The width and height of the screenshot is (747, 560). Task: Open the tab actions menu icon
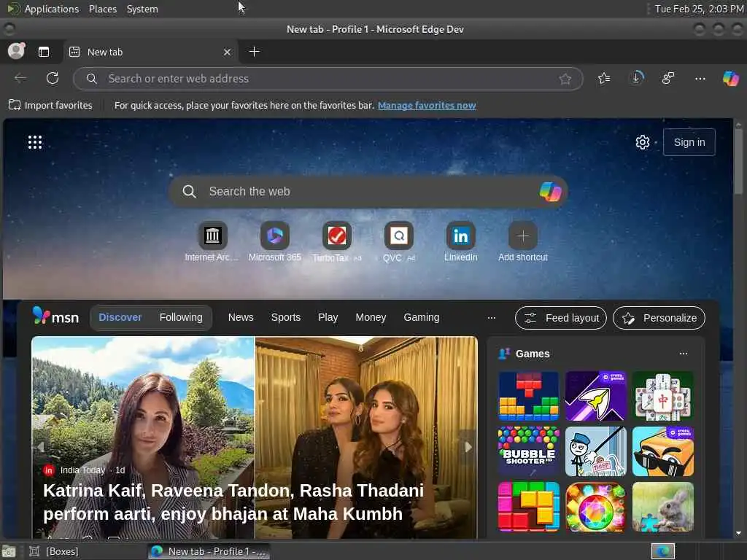[44, 52]
